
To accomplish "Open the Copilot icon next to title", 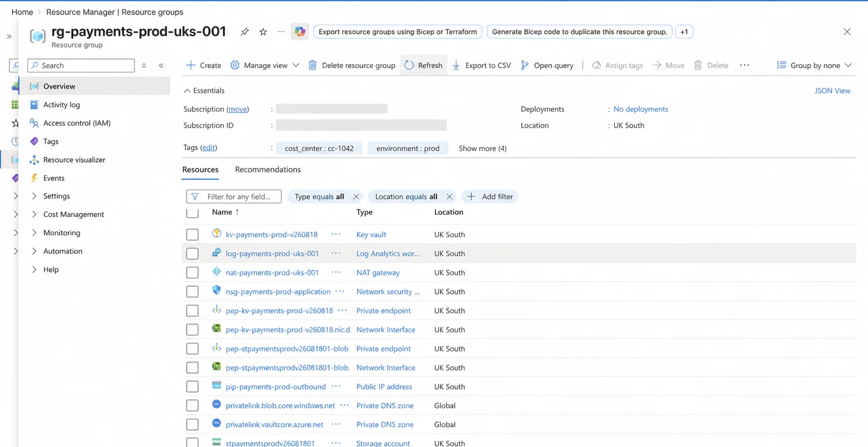I will pos(300,32).
